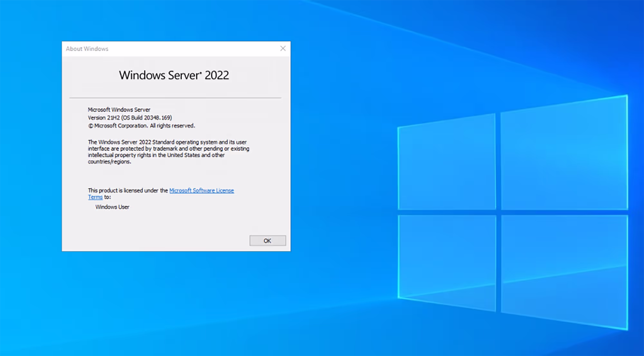Open the Microsoft Software License link
Screen dimensions: 644x356
pos(202,190)
